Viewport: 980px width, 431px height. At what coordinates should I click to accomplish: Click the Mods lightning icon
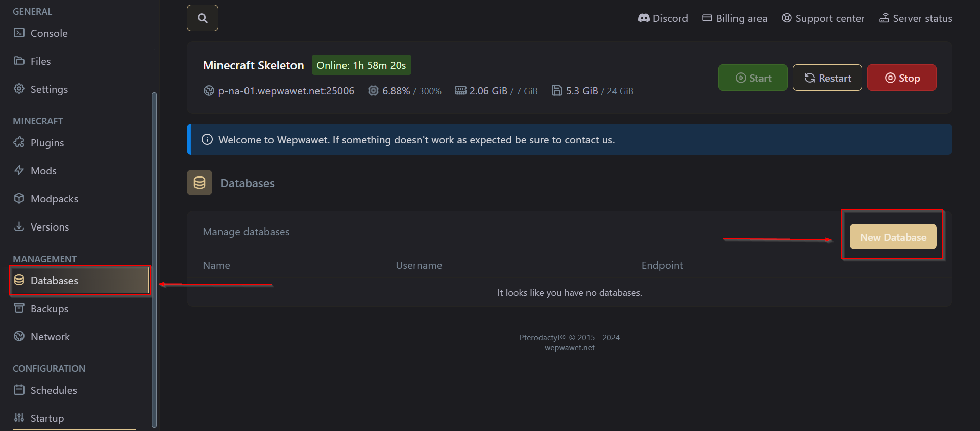click(x=19, y=170)
